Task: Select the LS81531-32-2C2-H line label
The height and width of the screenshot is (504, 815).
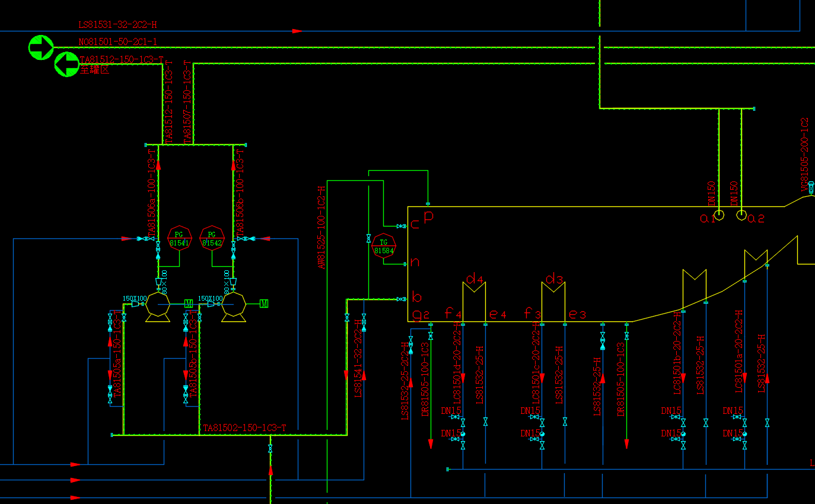Action: coord(118,25)
